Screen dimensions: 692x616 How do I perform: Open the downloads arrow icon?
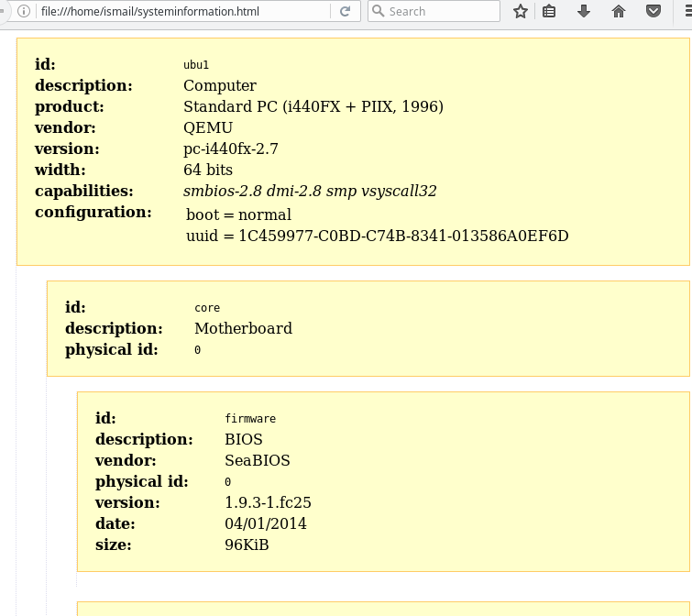click(584, 11)
